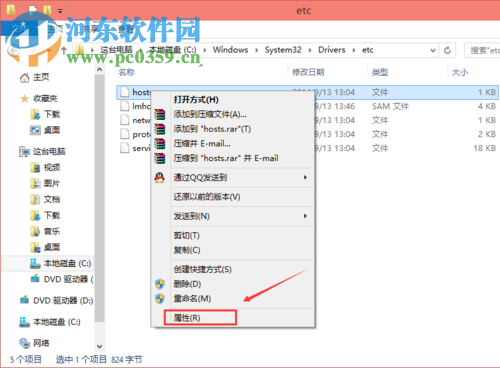Click the Network globe icon in sidebar
Screen dimensions: 500x368
(x=24, y=343)
